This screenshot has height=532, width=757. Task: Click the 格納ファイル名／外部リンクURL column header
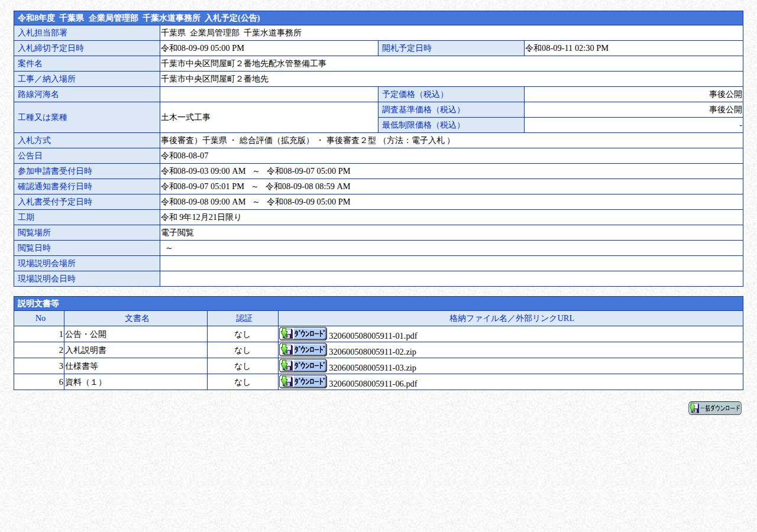click(x=512, y=318)
